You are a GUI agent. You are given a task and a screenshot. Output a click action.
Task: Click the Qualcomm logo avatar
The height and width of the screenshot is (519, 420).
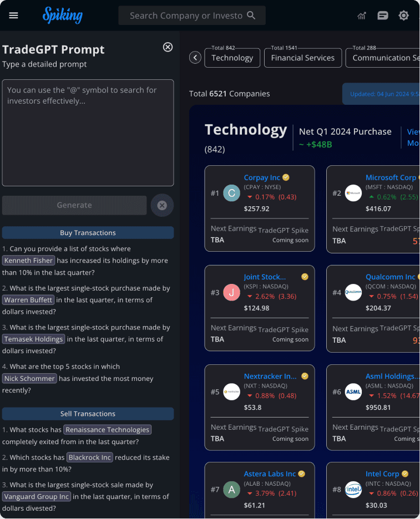coord(353,292)
